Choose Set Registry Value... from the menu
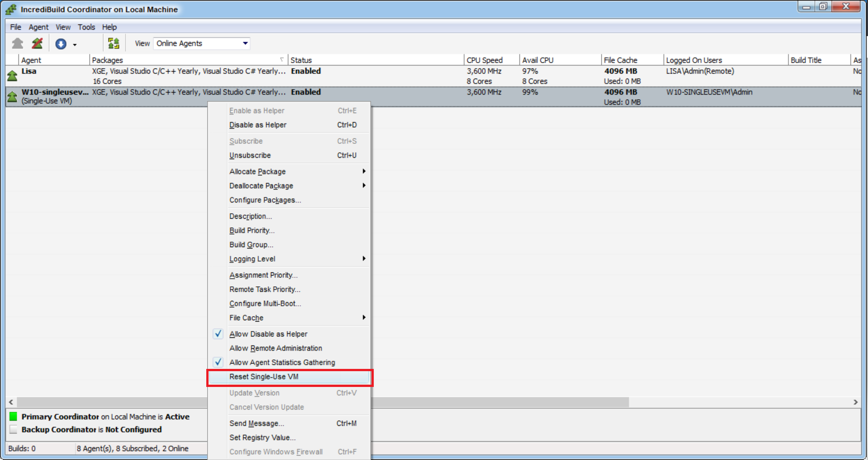 (289, 437)
